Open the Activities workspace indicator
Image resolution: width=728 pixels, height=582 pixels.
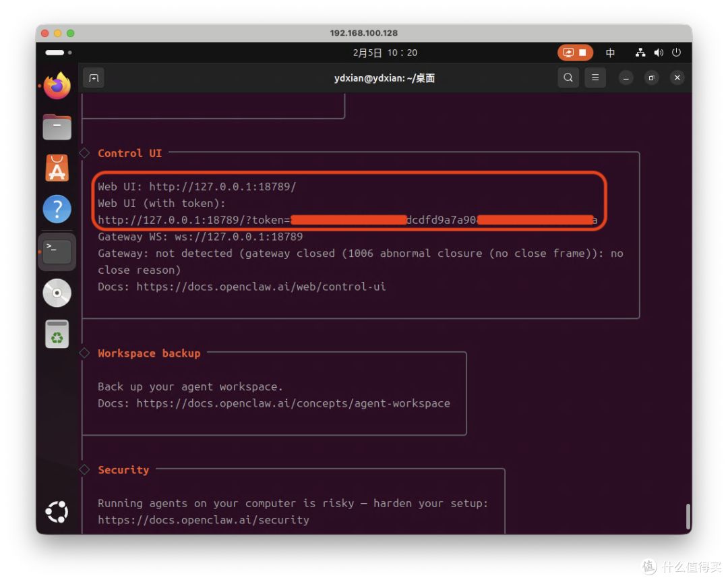pyautogui.click(x=59, y=53)
